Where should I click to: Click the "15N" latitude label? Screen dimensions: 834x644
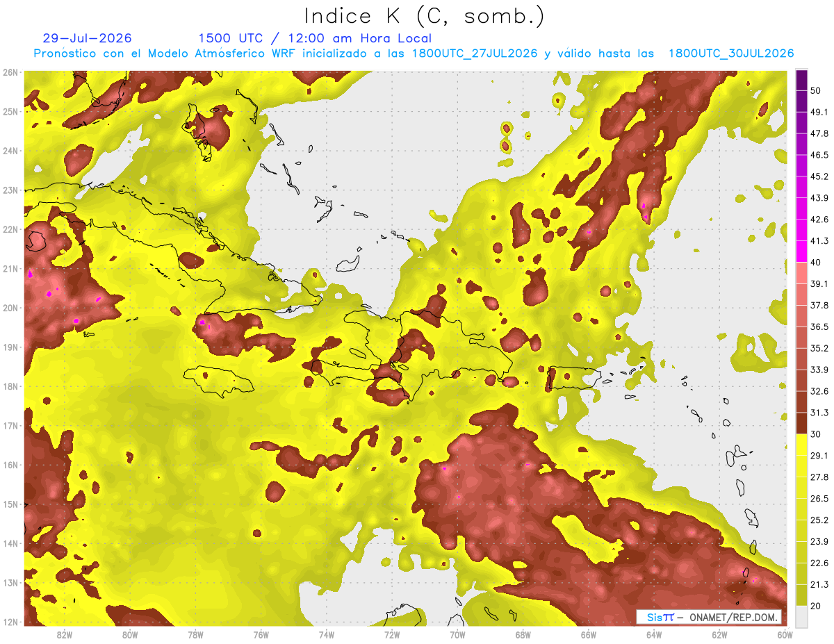pos(10,504)
